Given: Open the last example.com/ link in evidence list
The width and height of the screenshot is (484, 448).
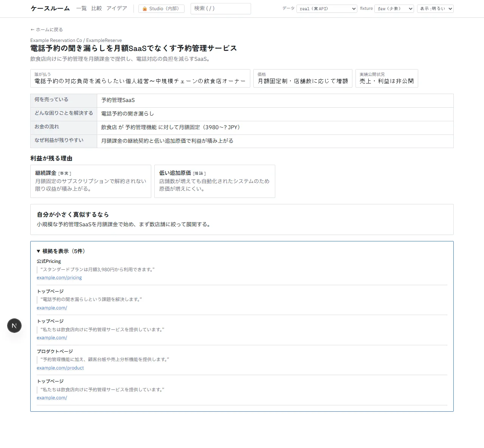Looking at the screenshot, I should click(x=52, y=398).
